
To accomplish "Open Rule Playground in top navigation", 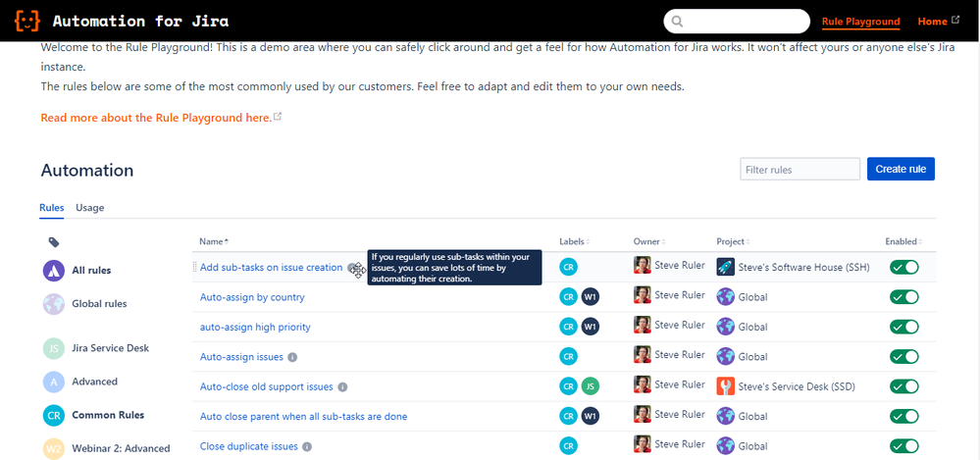I will point(860,22).
